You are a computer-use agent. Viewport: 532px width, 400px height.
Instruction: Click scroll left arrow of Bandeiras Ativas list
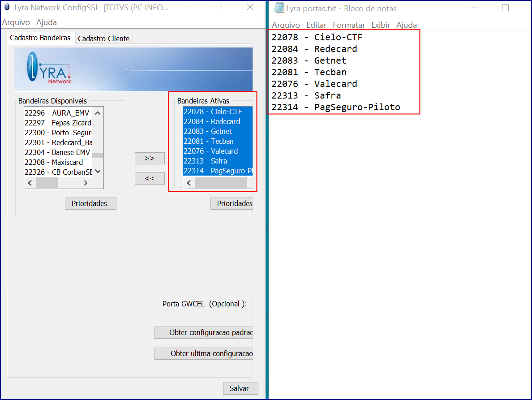click(189, 183)
